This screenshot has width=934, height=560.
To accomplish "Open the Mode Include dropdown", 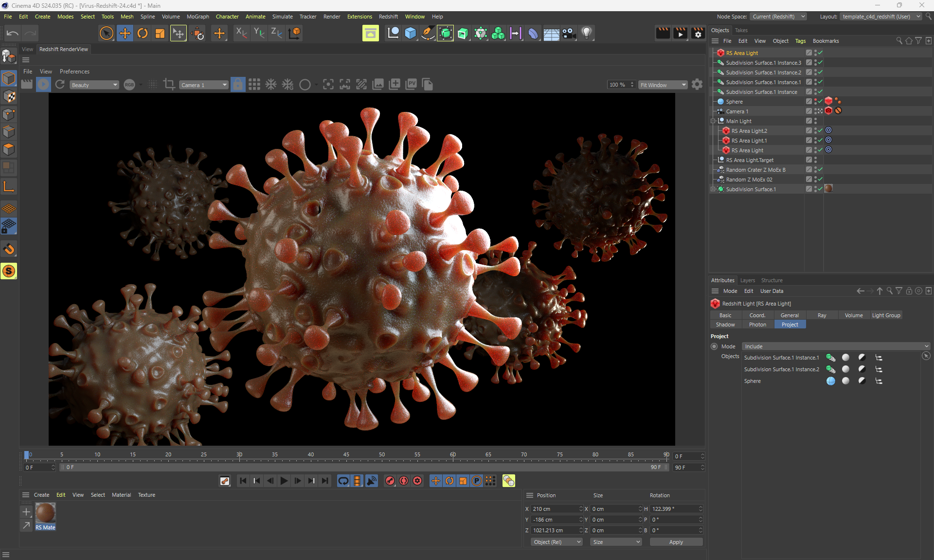I will 836,346.
